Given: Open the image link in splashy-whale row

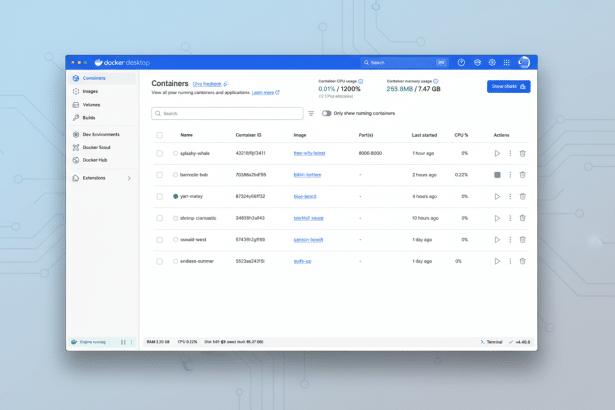Looking at the screenshot, I should point(309,153).
